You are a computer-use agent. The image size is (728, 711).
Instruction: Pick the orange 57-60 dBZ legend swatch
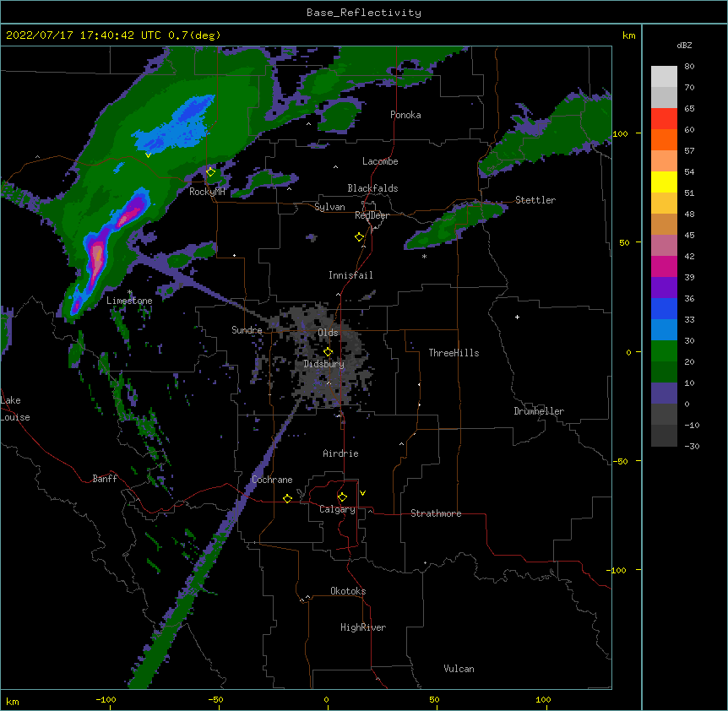(x=664, y=139)
